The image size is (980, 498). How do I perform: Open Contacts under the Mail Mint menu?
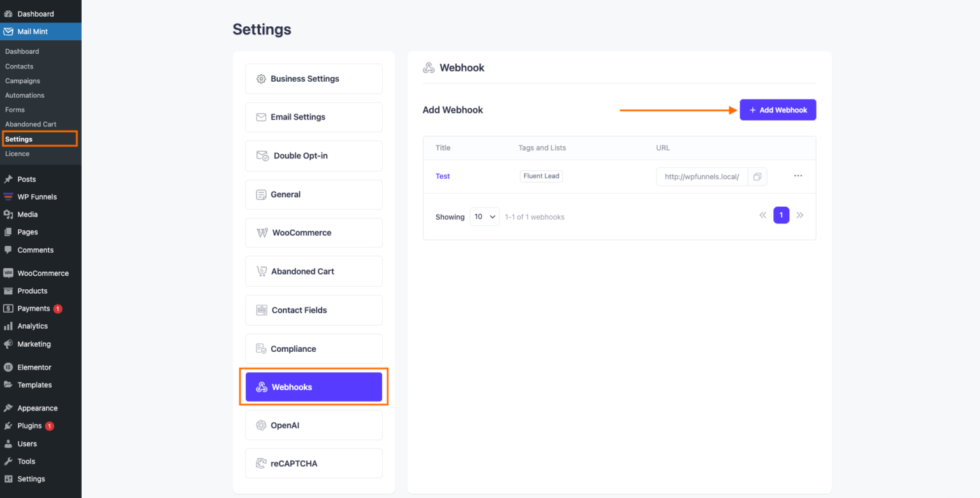[19, 66]
